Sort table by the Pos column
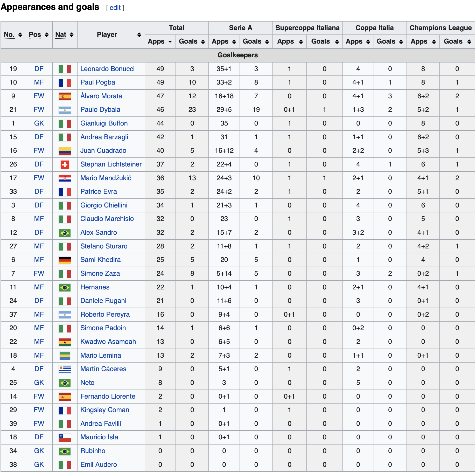The image size is (476, 472). click(x=39, y=35)
